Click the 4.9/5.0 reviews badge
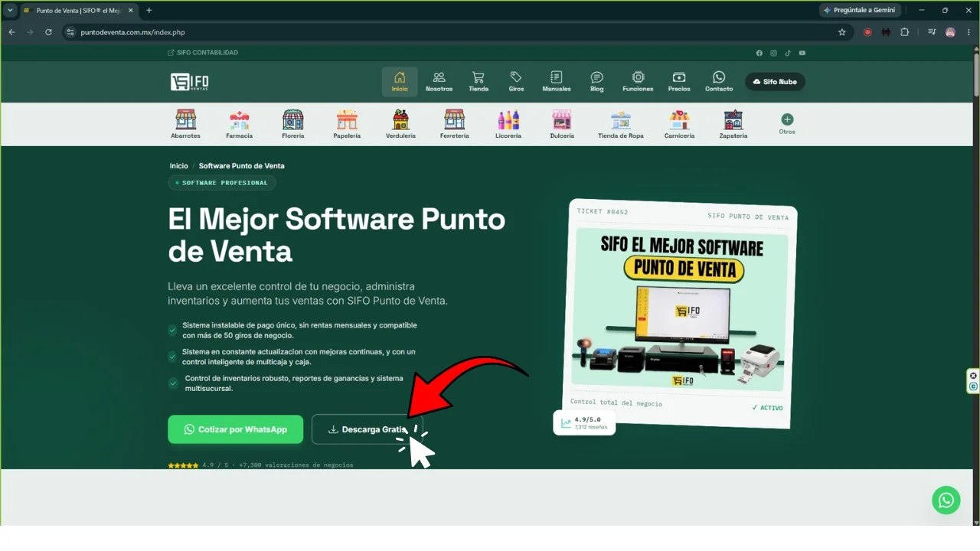 point(584,422)
